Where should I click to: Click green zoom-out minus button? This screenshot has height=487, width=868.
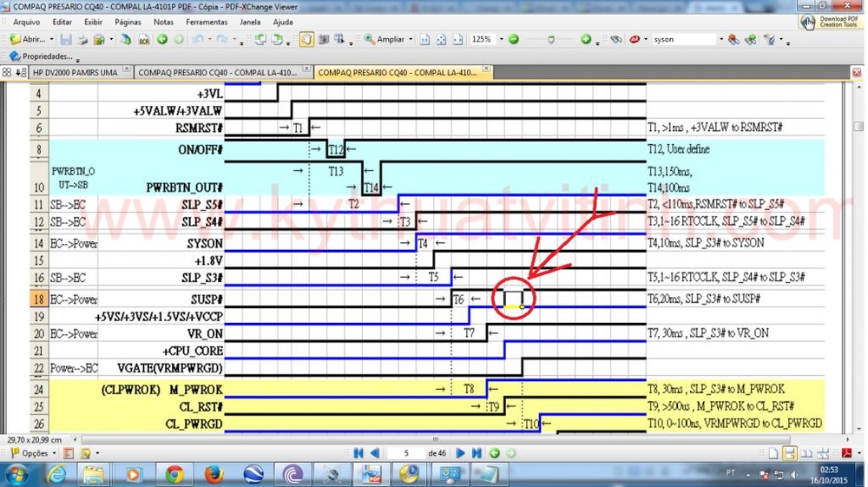514,39
